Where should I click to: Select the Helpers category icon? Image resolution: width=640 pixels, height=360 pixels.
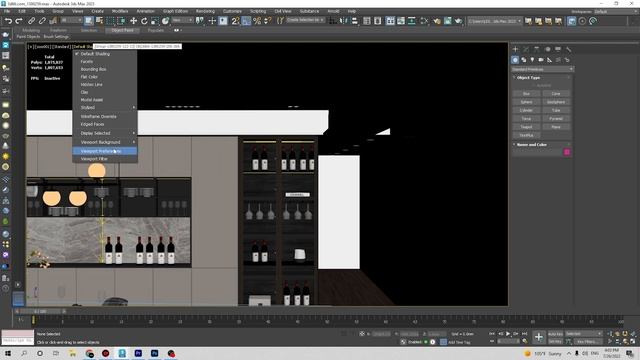549,60
